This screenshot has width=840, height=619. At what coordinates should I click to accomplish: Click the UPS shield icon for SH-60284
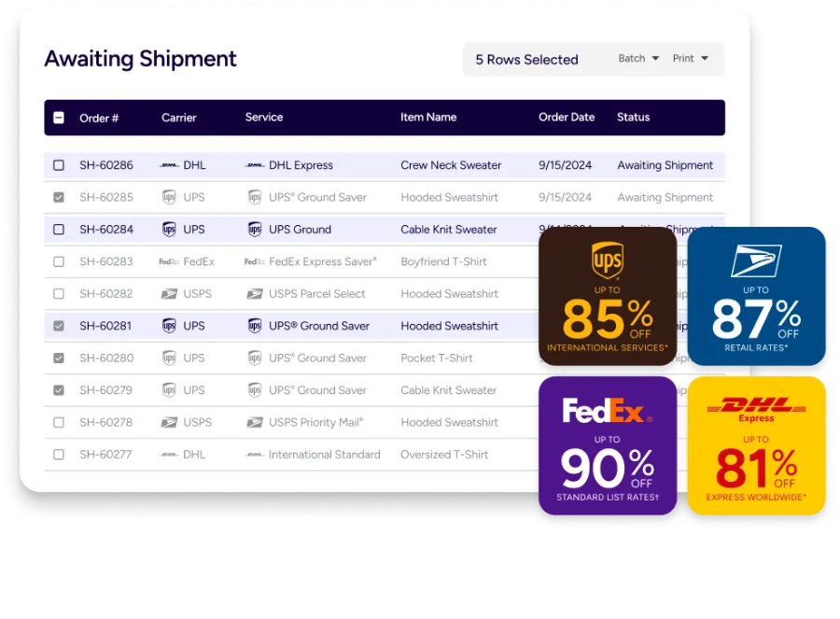pos(169,230)
